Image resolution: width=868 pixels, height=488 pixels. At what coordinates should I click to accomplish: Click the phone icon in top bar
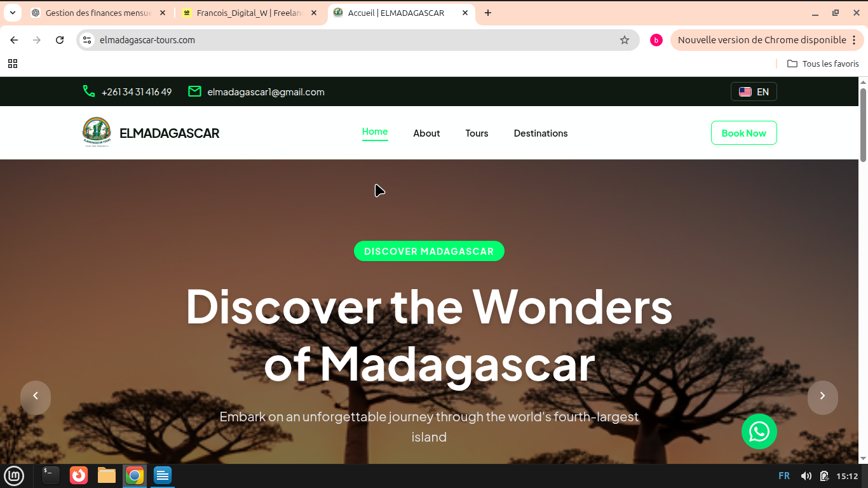pos(89,91)
